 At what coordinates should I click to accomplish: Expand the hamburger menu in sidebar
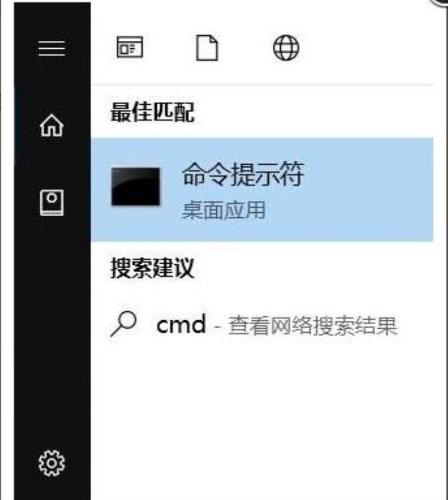(x=52, y=48)
